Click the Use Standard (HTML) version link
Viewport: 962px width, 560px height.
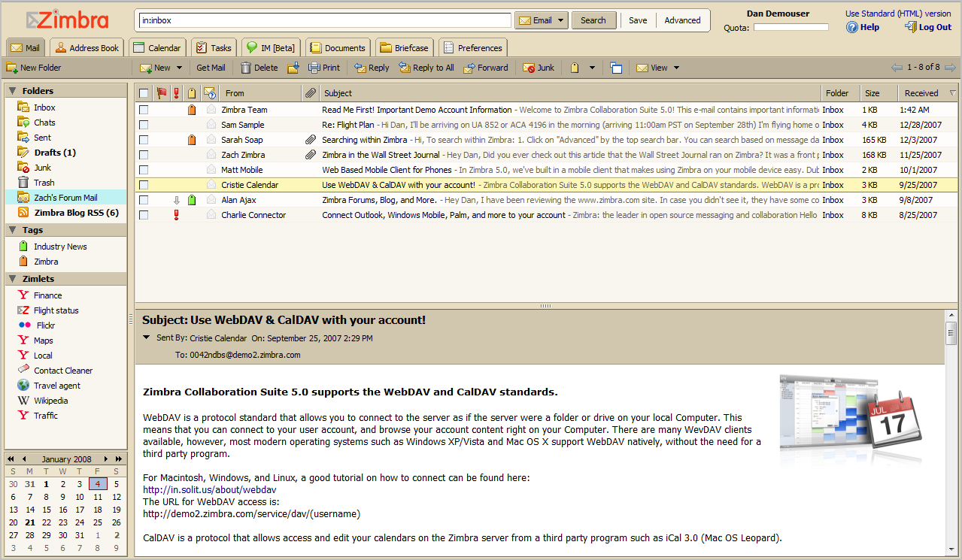click(897, 13)
